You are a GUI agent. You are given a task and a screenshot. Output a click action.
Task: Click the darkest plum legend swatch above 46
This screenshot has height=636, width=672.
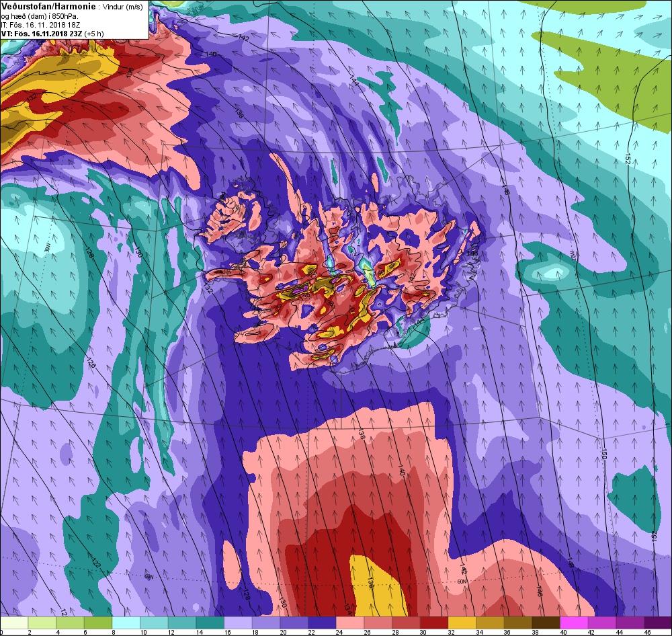click(x=657, y=623)
